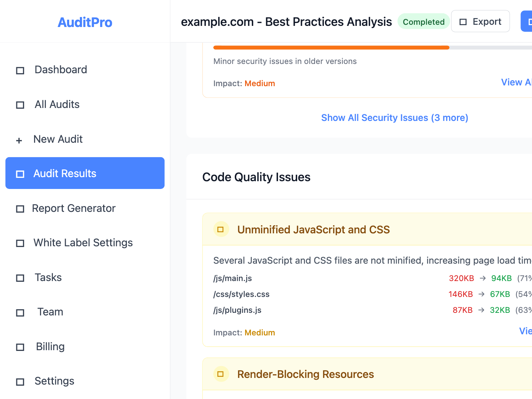Click the Completed status badge

[424, 22]
